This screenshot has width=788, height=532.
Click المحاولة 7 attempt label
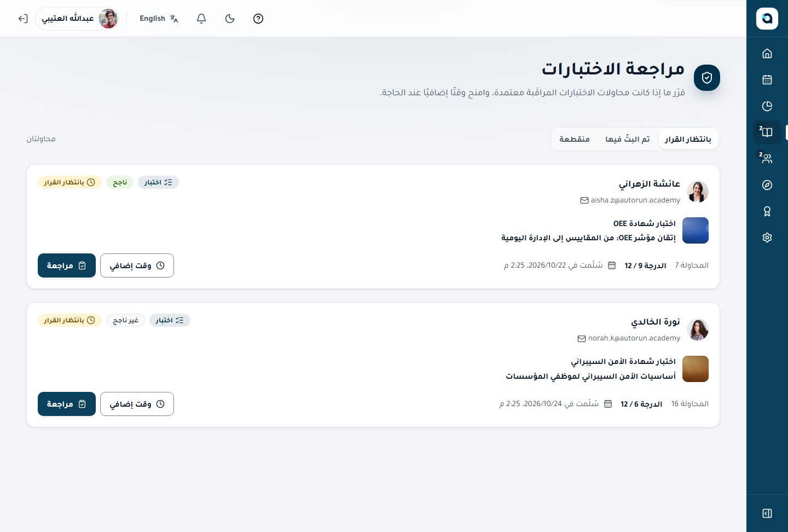[692, 265]
